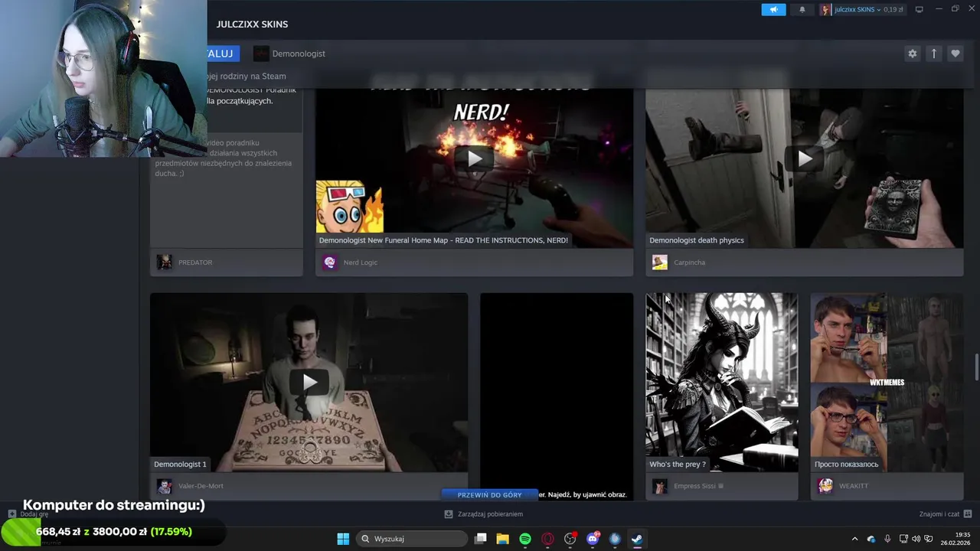Click the Big Picture mode monitor icon
Screen dimensions: 980x551
click(919, 9)
